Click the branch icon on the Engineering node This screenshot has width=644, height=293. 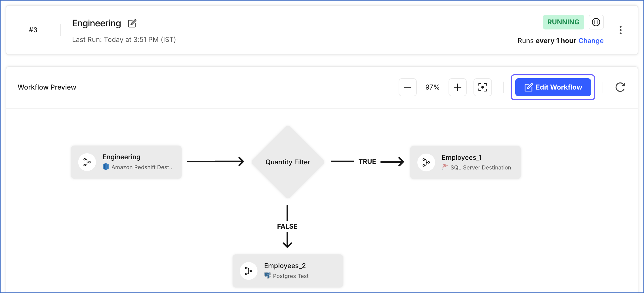[x=87, y=162]
